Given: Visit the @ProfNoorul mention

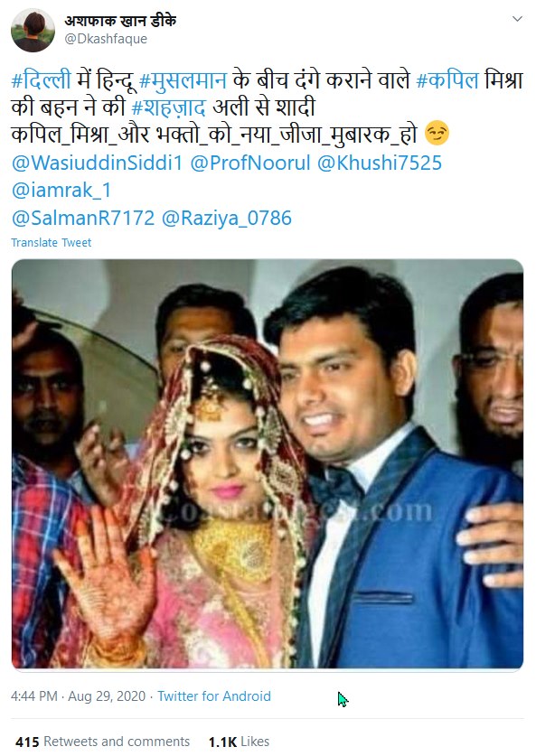Looking at the screenshot, I should (250, 163).
